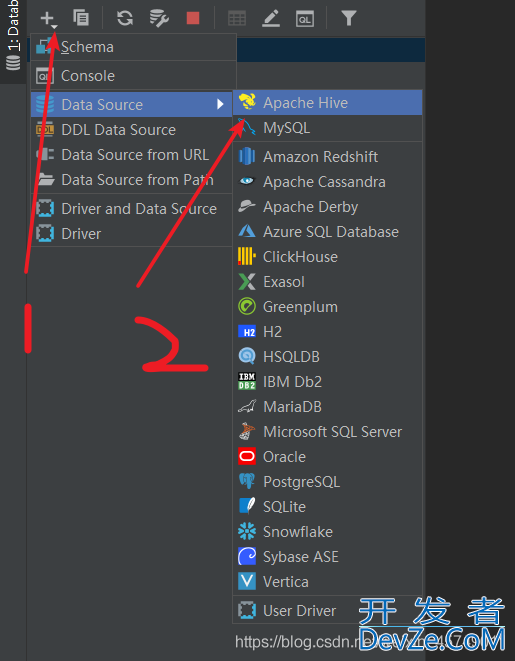The width and height of the screenshot is (515, 661).
Task: Click the PostgreSQL elephant icon
Action: pyautogui.click(x=247, y=481)
